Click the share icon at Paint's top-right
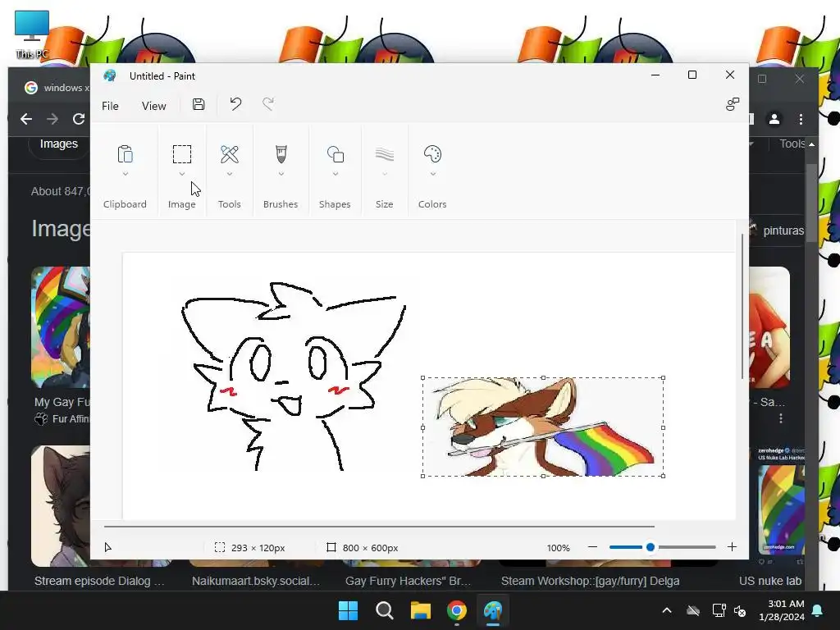Screen dimensions: 840x630 coord(733,104)
